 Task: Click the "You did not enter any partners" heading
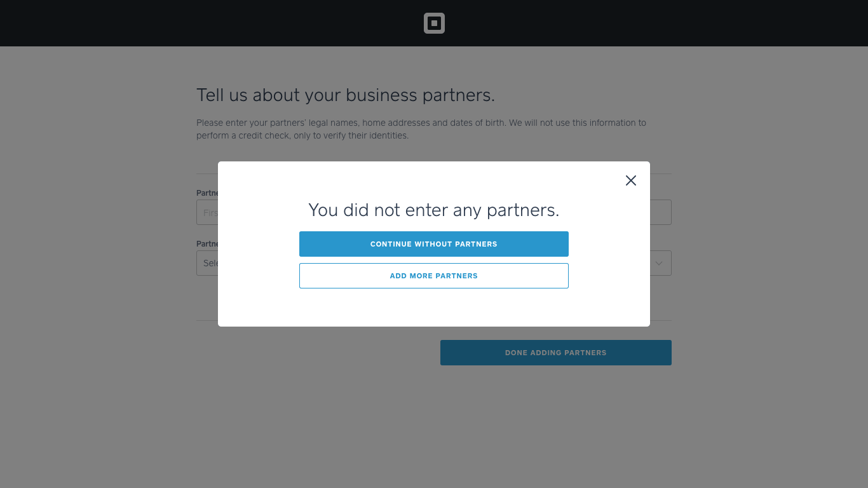click(x=433, y=210)
